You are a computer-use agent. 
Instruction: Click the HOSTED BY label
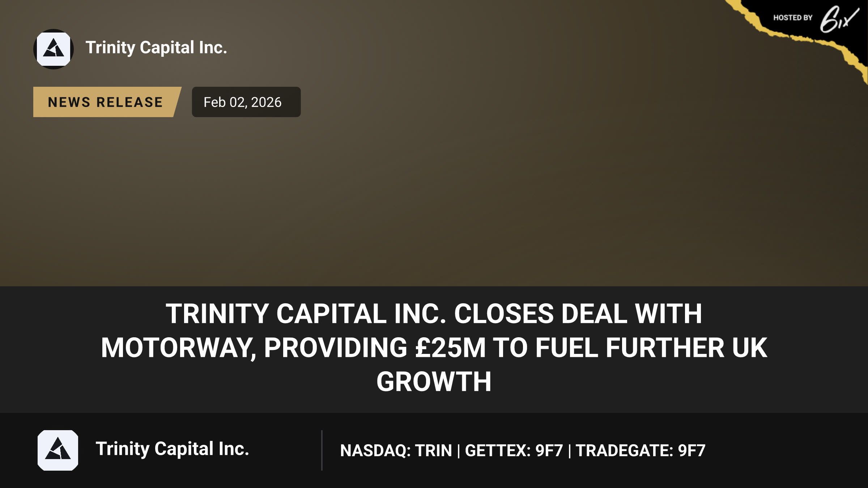coord(793,18)
